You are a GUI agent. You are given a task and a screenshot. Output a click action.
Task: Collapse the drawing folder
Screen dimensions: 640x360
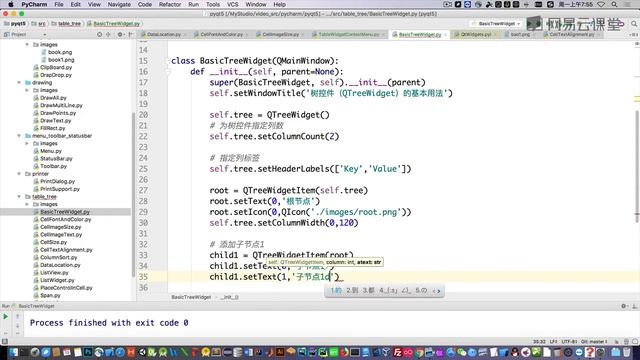coord(19,82)
